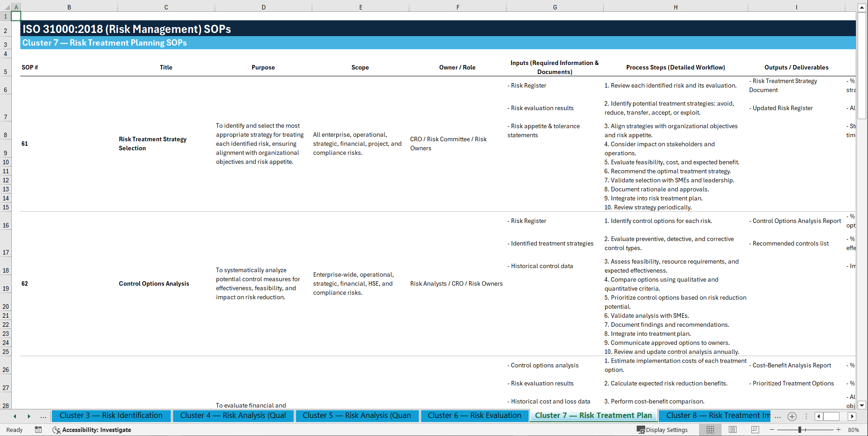Click the 80% zoom percentage label

854,430
